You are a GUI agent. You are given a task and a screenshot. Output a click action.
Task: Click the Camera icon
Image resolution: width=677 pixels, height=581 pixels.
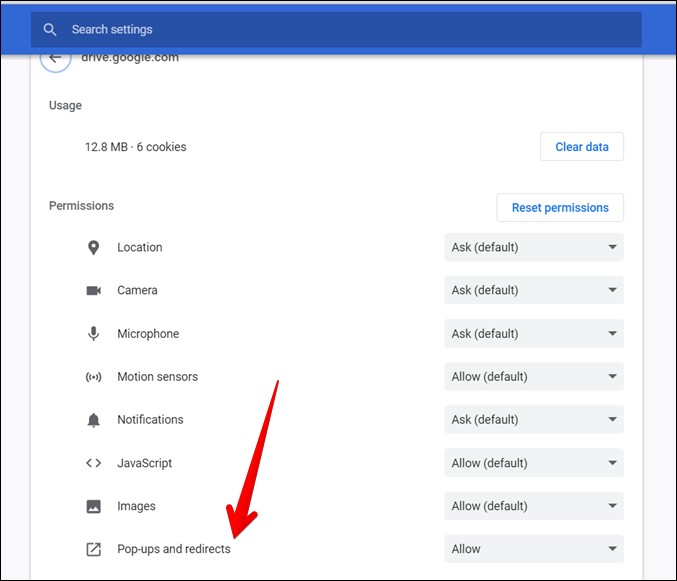coord(93,290)
